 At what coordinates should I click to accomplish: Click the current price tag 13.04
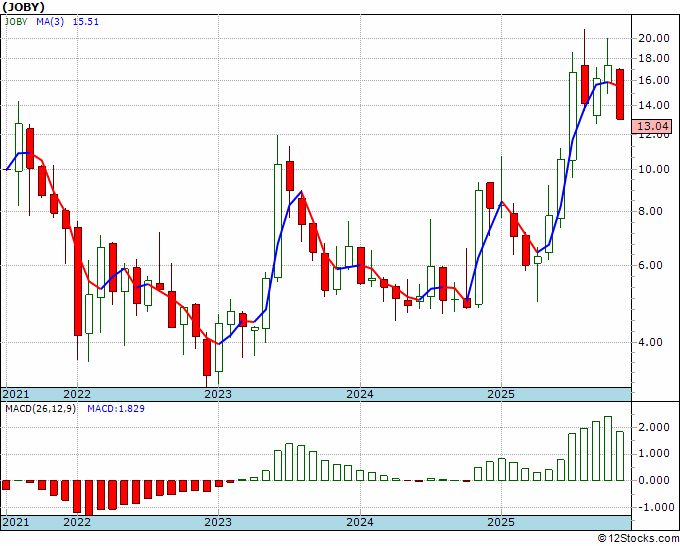point(654,126)
